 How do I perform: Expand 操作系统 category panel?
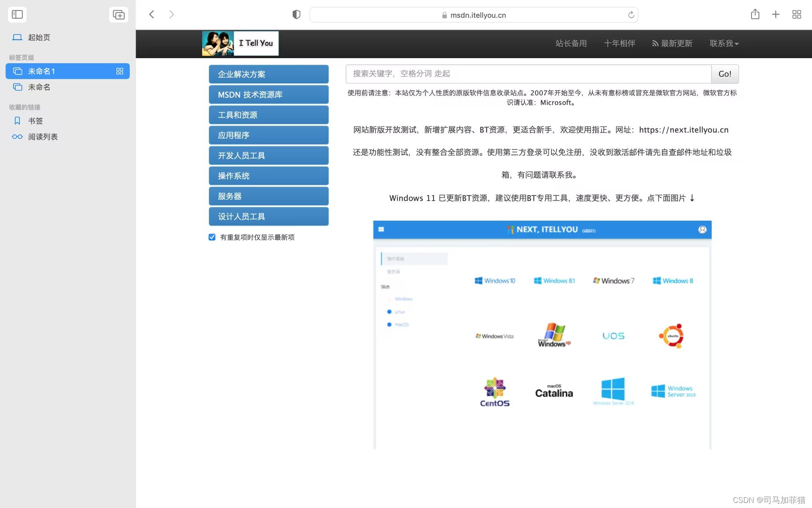(269, 176)
